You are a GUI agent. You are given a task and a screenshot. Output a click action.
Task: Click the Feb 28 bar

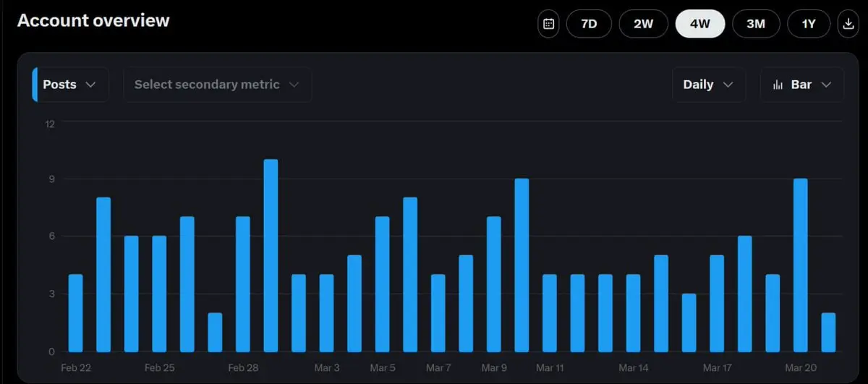(243, 284)
